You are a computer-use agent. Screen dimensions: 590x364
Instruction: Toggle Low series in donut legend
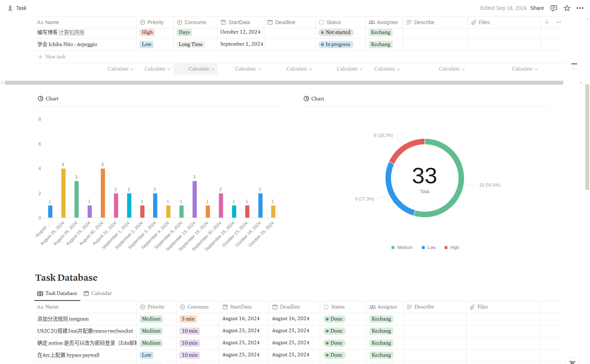point(429,248)
